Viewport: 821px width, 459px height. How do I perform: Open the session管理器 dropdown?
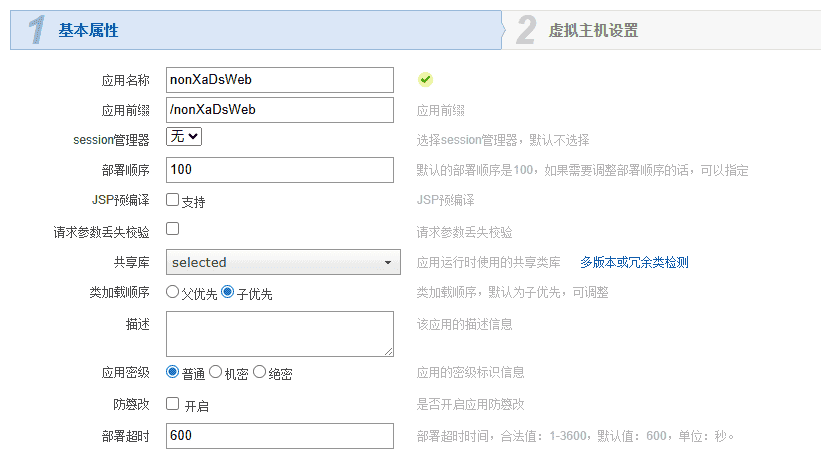(185, 135)
